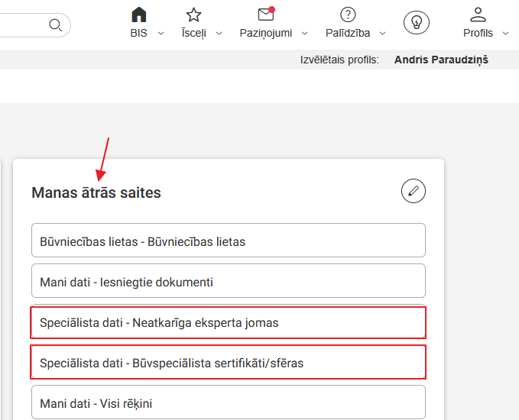Screen dimensions: 519x420
Task: Click the Palīdzība question mark icon
Action: [348, 15]
